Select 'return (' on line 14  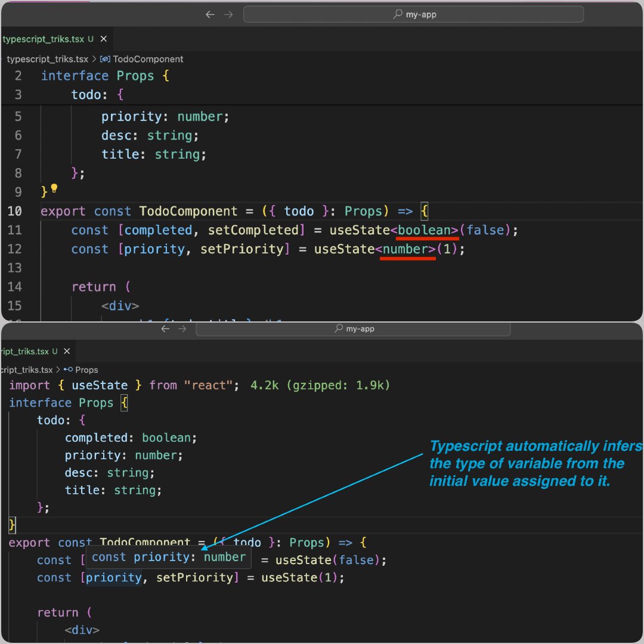[x=101, y=287]
